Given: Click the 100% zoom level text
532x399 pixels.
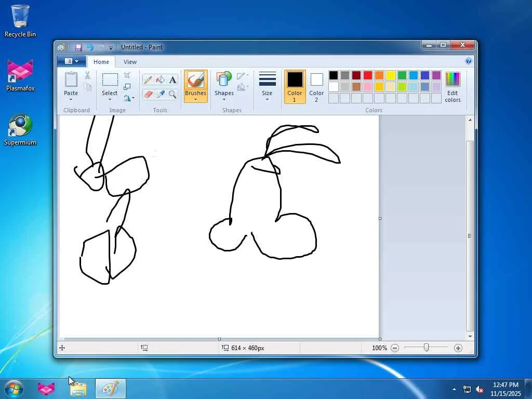Looking at the screenshot, I should click(x=379, y=348).
